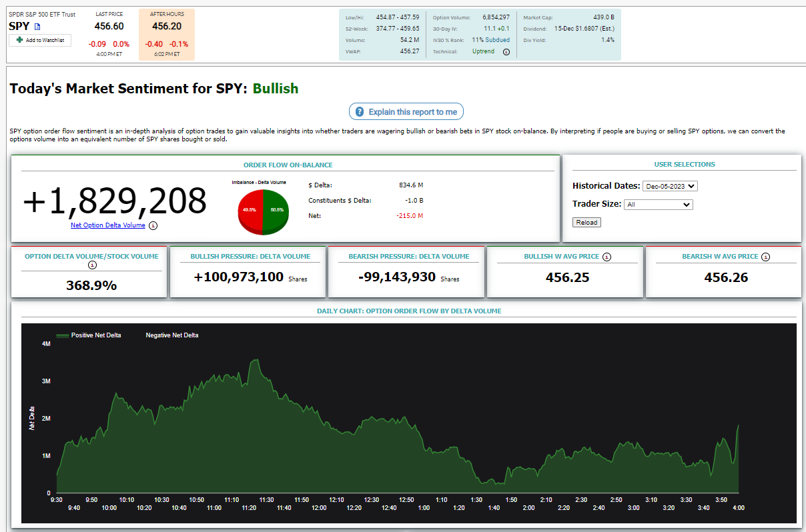
Task: Click the SPY ticker symbol
Action: [x=19, y=26]
